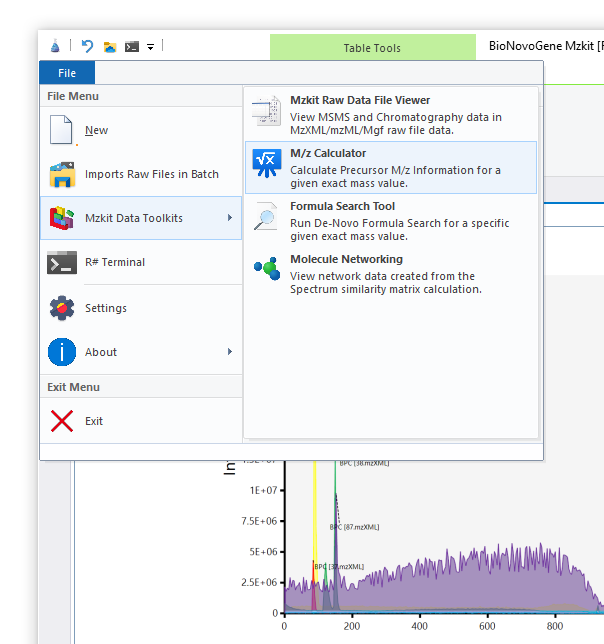The width and height of the screenshot is (604, 644).
Task: Click the 7.5E+06 y-axis tick label
Action: [259, 521]
